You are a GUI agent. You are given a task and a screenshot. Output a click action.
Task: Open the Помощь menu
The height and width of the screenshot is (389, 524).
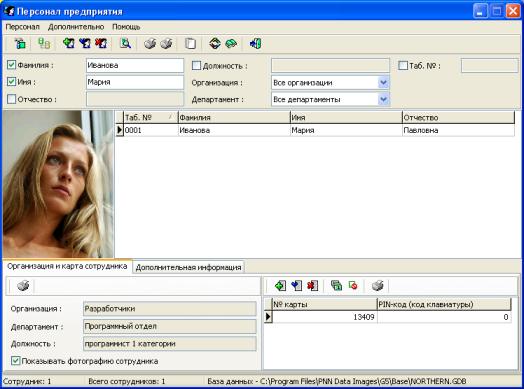(x=126, y=27)
